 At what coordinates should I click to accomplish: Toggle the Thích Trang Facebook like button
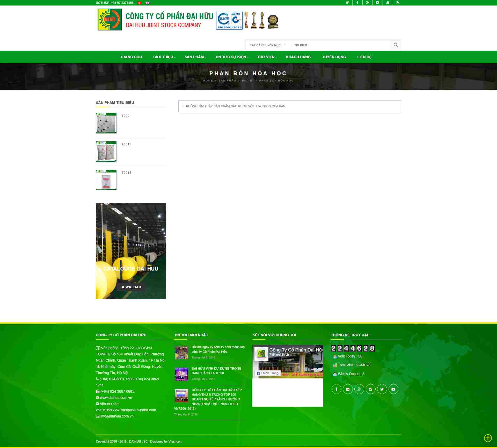(x=268, y=373)
